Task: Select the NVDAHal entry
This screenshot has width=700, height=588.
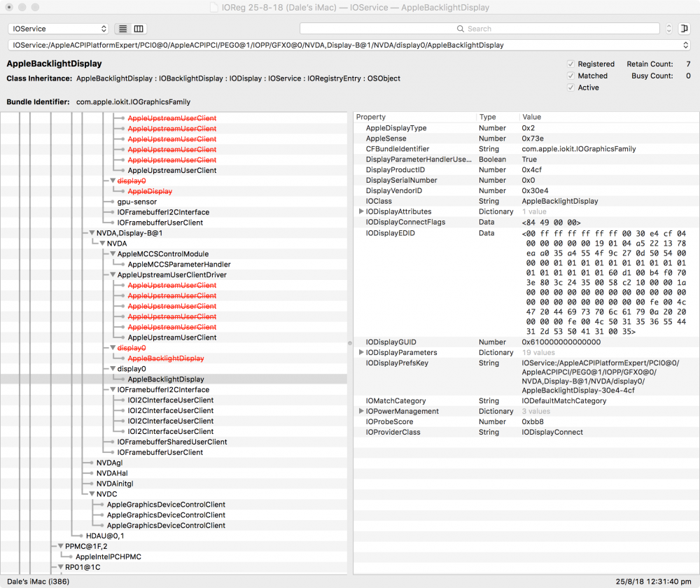Action: point(112,473)
